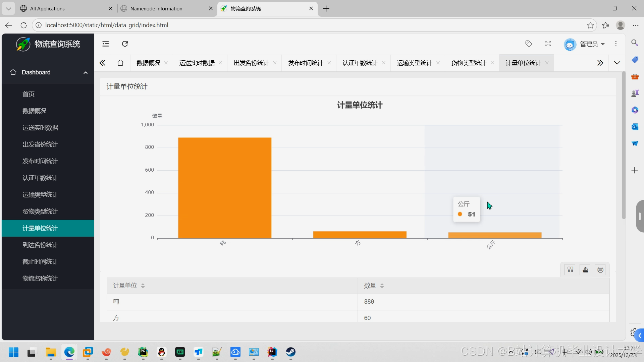Open 到达省份统计 in sidebar
644x362 pixels.
pyautogui.click(x=40, y=245)
